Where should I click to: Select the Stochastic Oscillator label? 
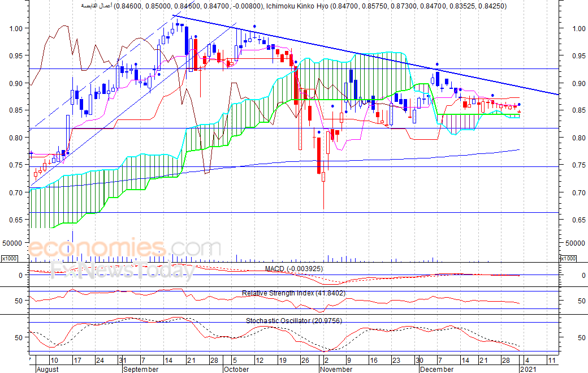[294, 320]
